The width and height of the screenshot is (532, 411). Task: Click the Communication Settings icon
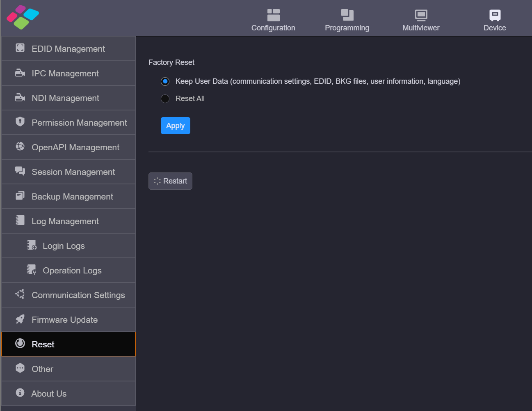coord(20,294)
